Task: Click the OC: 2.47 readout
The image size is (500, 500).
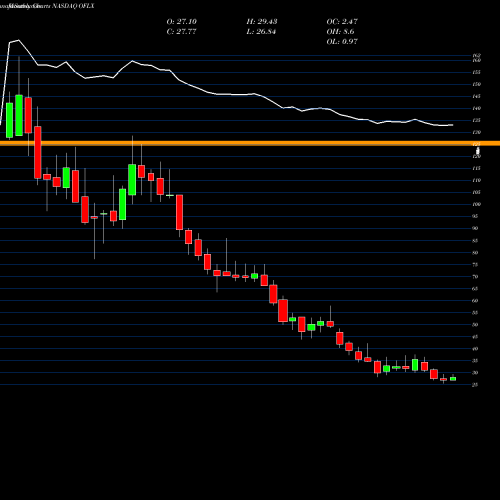Action: 342,22
